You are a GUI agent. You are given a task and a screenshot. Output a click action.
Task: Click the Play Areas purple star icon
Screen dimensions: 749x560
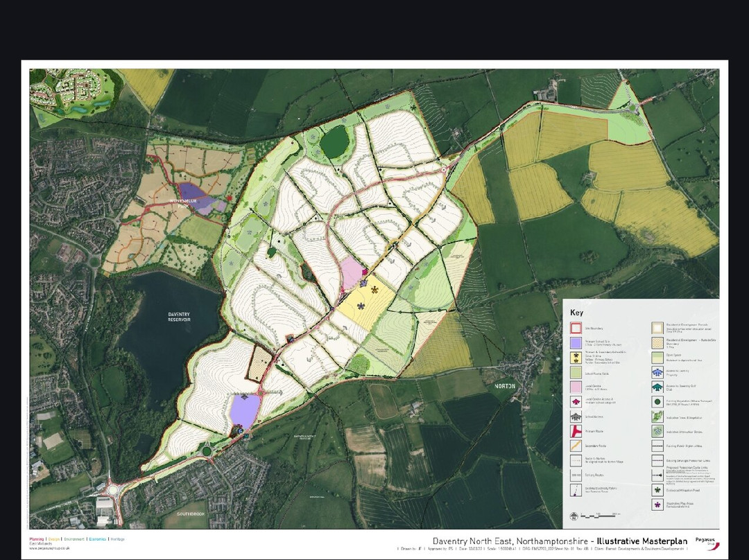coord(657,505)
